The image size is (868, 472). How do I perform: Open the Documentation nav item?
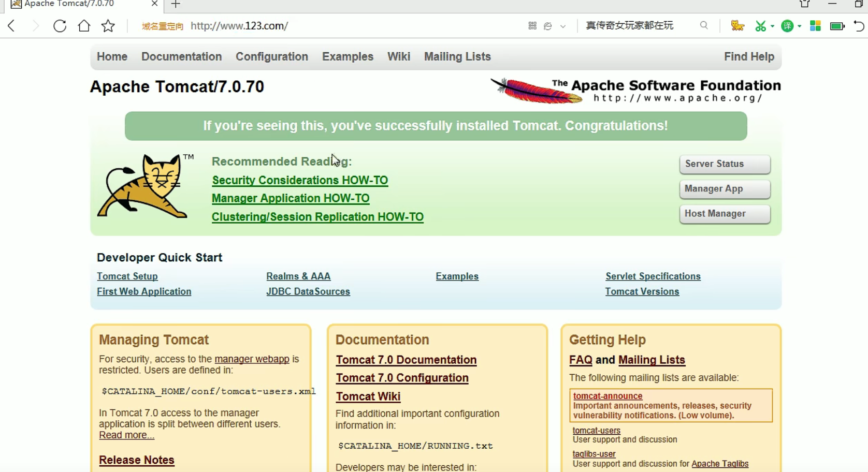[181, 56]
